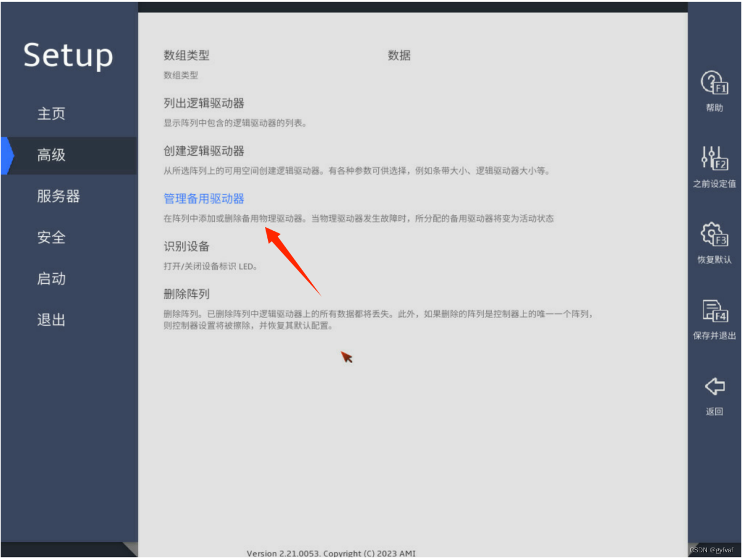743x560 pixels.
Task: Select the 删除阵列 option
Action: (186, 294)
